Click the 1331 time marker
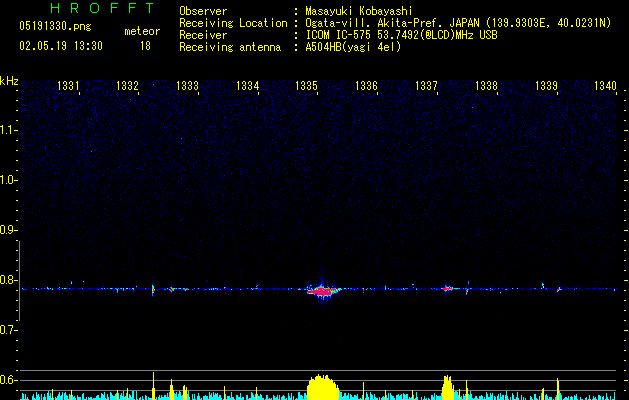Screen dimensions: 629x400 click(x=68, y=86)
